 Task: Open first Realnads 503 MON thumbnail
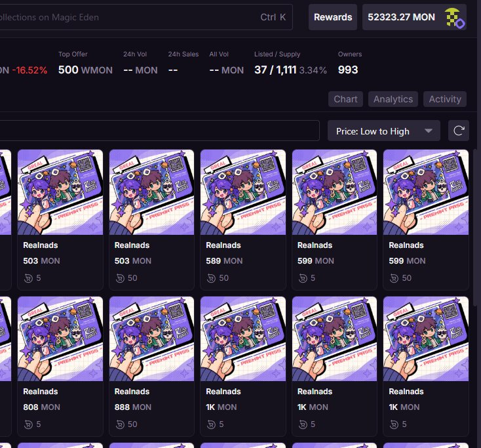tap(60, 192)
